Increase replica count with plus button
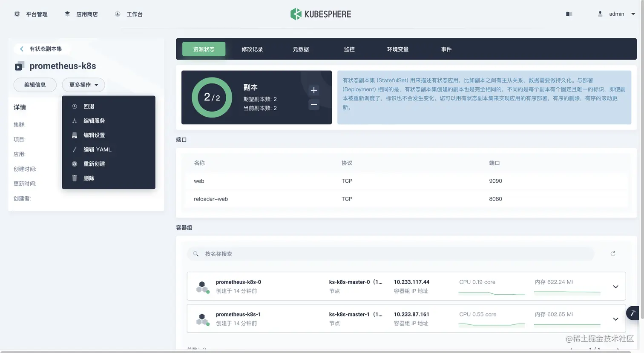 point(314,90)
